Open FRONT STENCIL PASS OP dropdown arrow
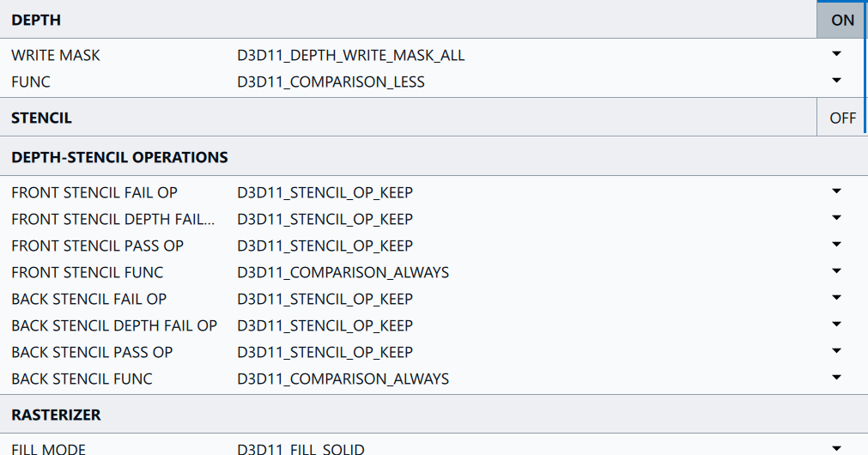The width and height of the screenshot is (868, 455). (x=836, y=245)
